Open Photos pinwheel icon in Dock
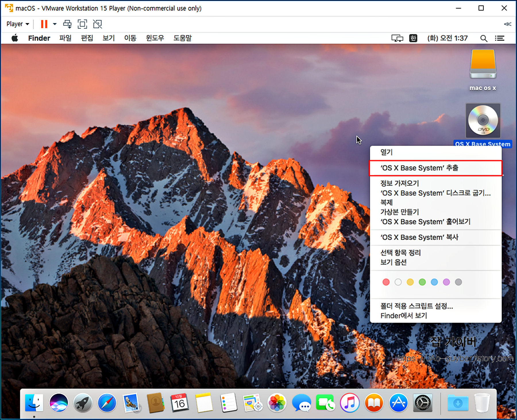Viewport: 517px width, 420px height. pyautogui.click(x=277, y=403)
